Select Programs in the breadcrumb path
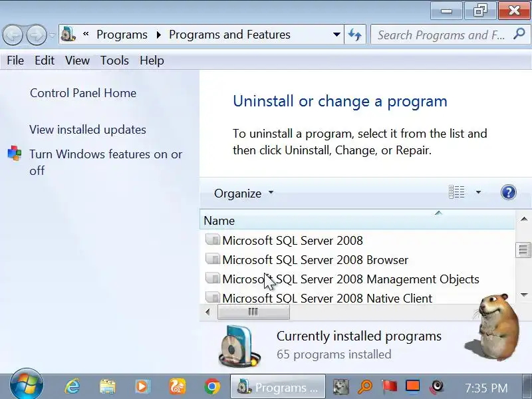Viewport: 532px width, 399px height. click(122, 35)
